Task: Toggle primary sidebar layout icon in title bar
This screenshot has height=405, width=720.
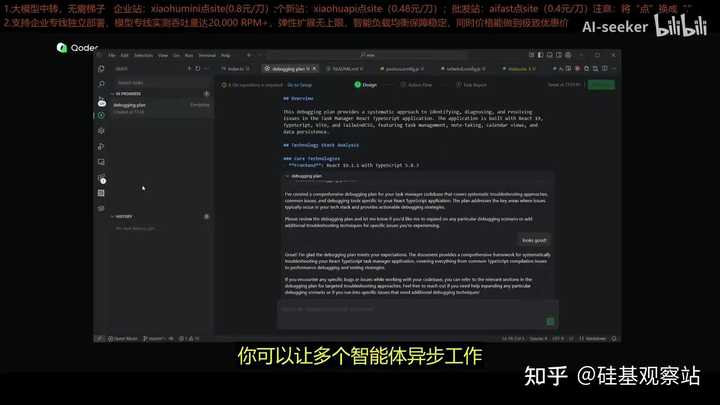Action: click(x=540, y=55)
